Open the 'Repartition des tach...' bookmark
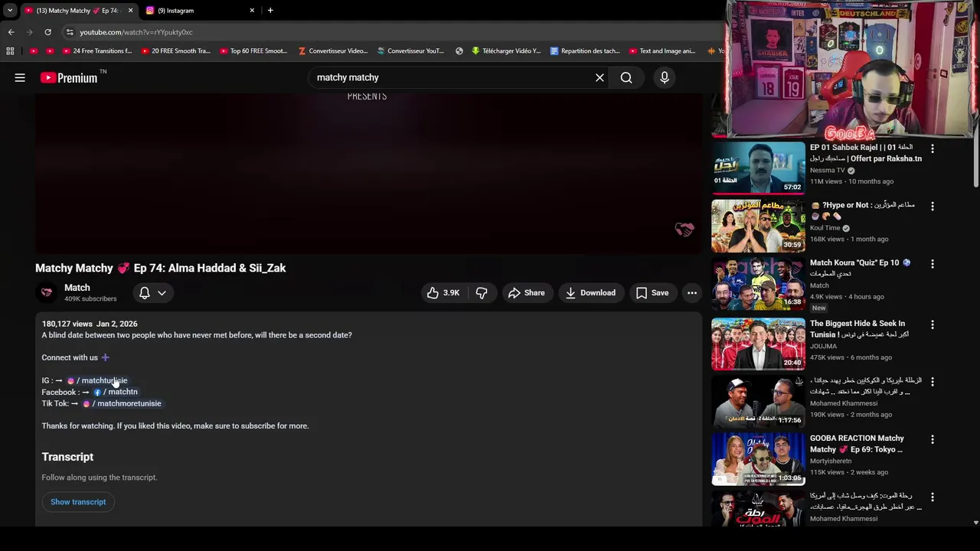980x551 pixels. click(585, 51)
